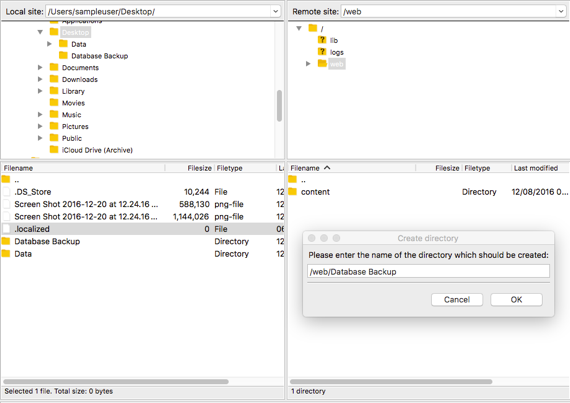The height and width of the screenshot is (403, 570).
Task: Click the 10,244 filesize value
Action: pos(196,192)
